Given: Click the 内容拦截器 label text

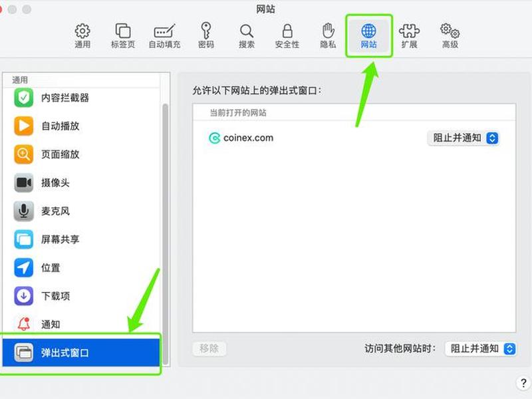Looking at the screenshot, I should (65, 98).
